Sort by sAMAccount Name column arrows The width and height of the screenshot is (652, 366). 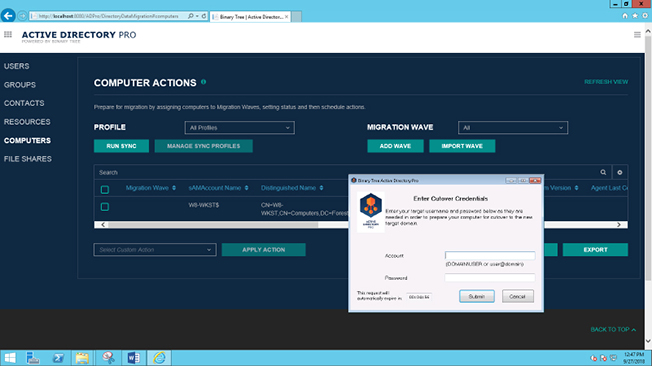(x=246, y=188)
